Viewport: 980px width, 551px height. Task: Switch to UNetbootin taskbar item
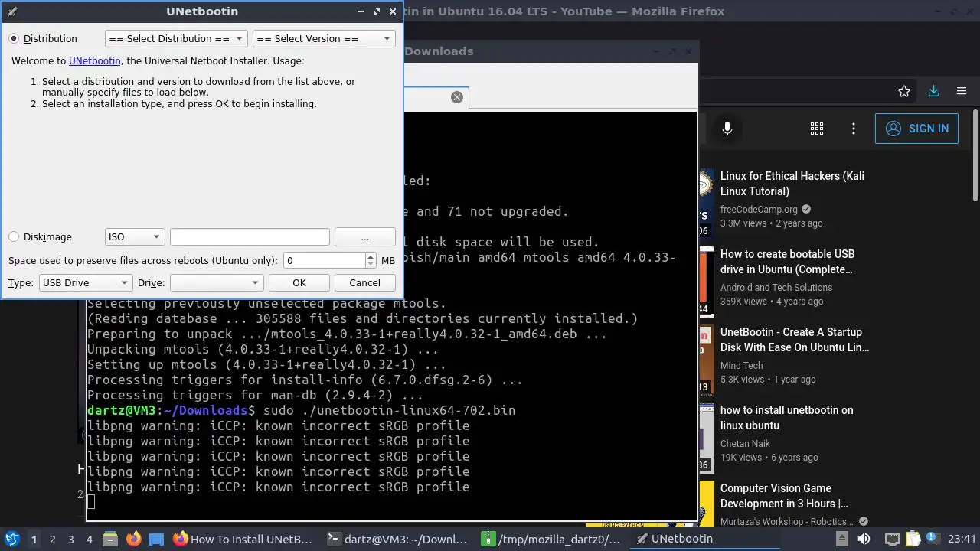pos(704,539)
